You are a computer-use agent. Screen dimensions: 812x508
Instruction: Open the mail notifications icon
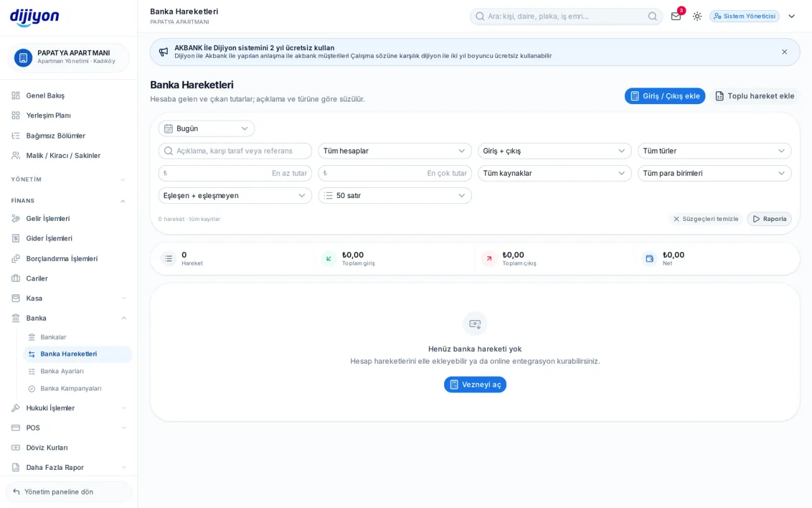coord(676,16)
